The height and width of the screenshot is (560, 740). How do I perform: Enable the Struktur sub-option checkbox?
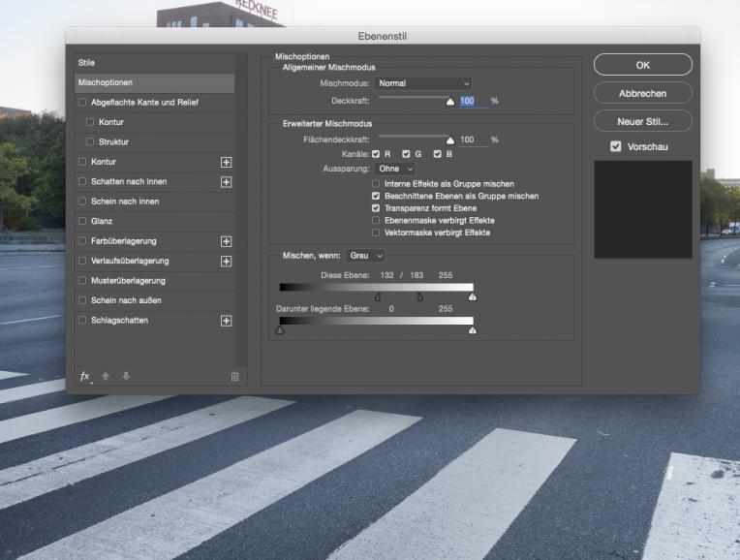click(90, 141)
